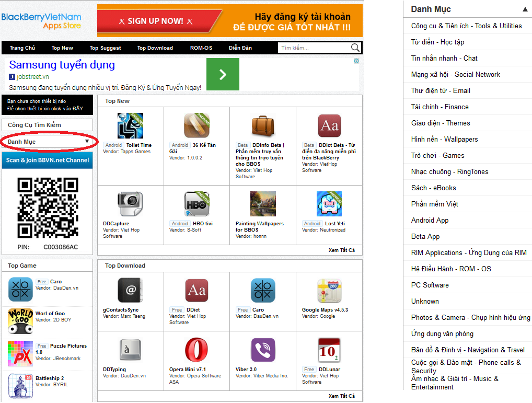Click the search magnifier icon
Viewport: 532px width, 403px height.
pos(355,48)
